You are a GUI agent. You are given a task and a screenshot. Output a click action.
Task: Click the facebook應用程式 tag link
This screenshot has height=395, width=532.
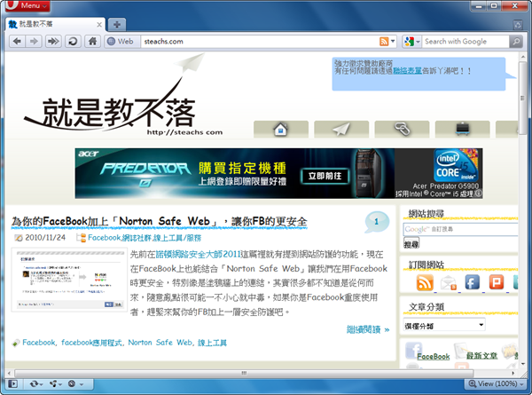click(x=91, y=343)
